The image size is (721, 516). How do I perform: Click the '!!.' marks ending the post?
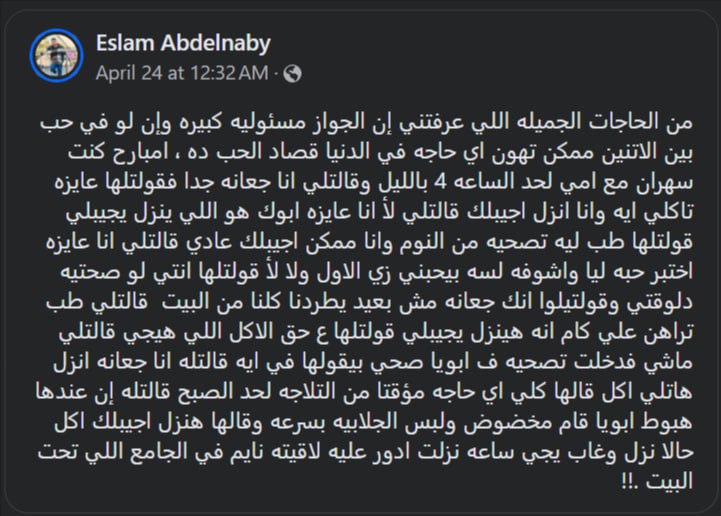pyautogui.click(x=629, y=482)
